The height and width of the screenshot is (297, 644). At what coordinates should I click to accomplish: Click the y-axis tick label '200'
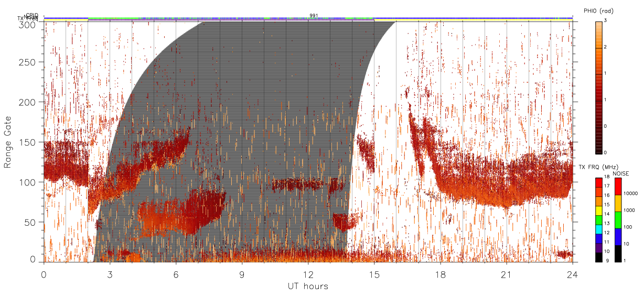coord(27,102)
